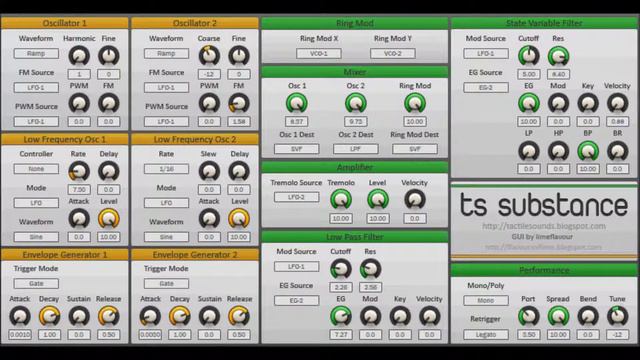Click Low Pass Filter Res knob

pos(370,269)
